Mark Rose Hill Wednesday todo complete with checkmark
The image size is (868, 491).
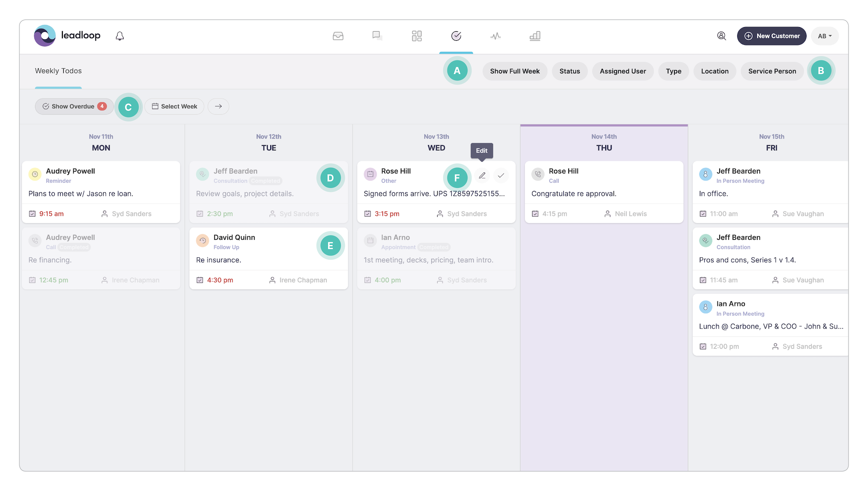(x=501, y=176)
